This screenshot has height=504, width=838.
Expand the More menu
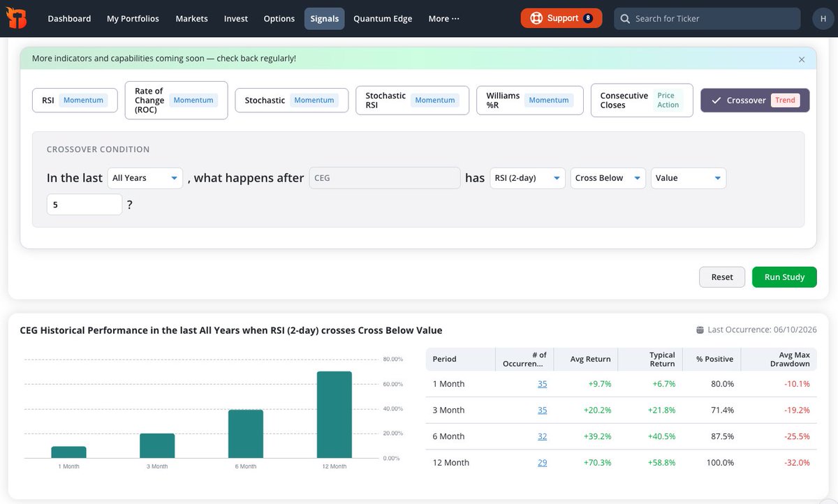coord(444,19)
